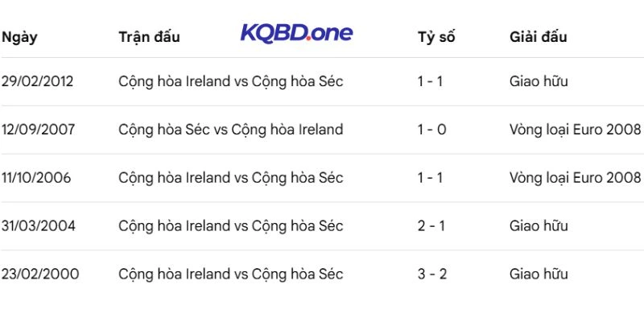Click the Trận đấu column header
644x322 pixels.
point(149,37)
